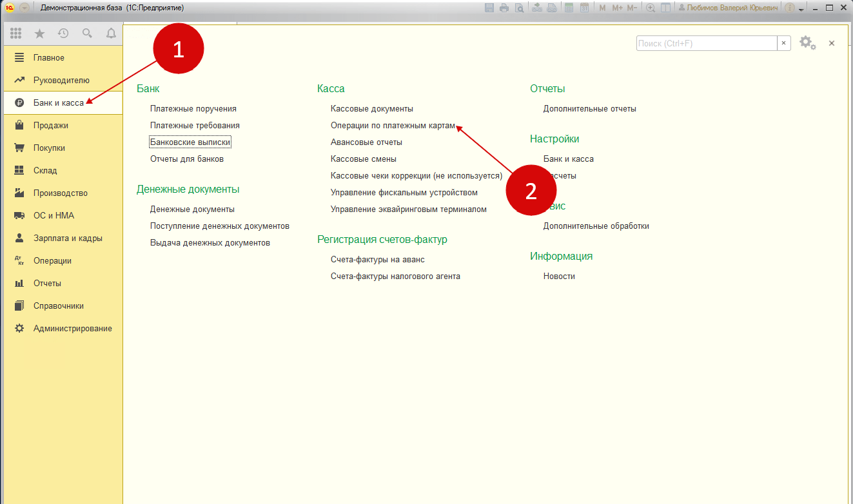Open Счета-фактуры на аванс
The height and width of the screenshot is (504, 853).
[x=378, y=260]
